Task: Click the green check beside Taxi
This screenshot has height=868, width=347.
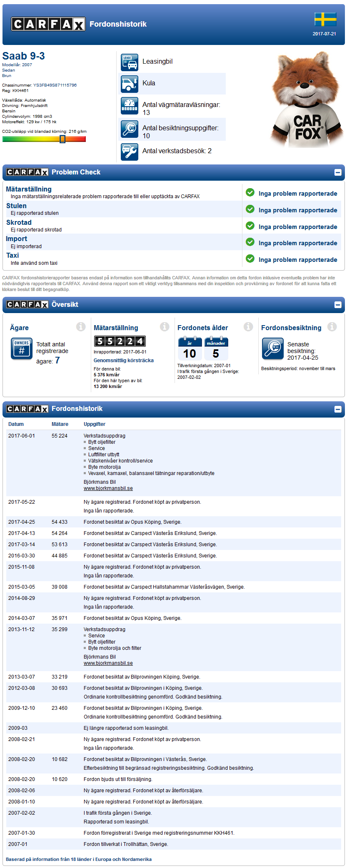Action: point(250,259)
